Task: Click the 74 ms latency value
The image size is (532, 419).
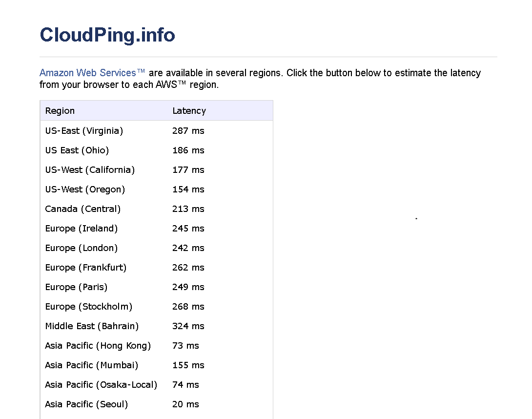Action: point(185,385)
